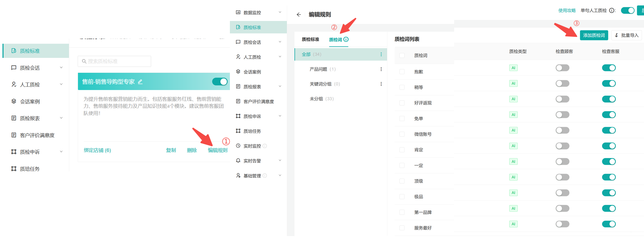The image size is (644, 241).
Task: Check the 微信账号 row checkbox
Action: pos(402,134)
